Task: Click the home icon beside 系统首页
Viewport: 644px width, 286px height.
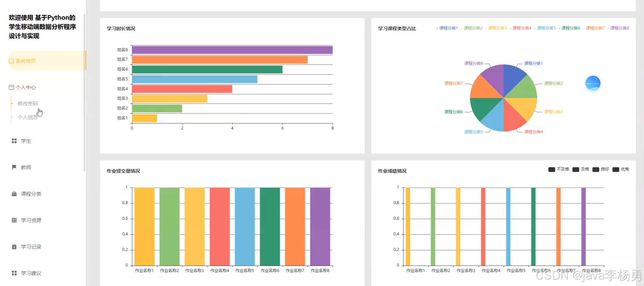Action: tap(11, 61)
